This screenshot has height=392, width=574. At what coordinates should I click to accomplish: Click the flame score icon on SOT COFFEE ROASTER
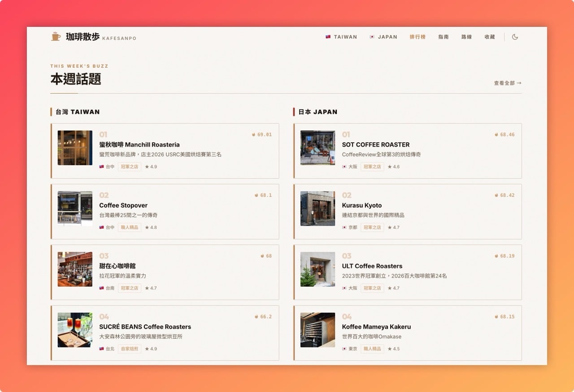tap(496, 135)
